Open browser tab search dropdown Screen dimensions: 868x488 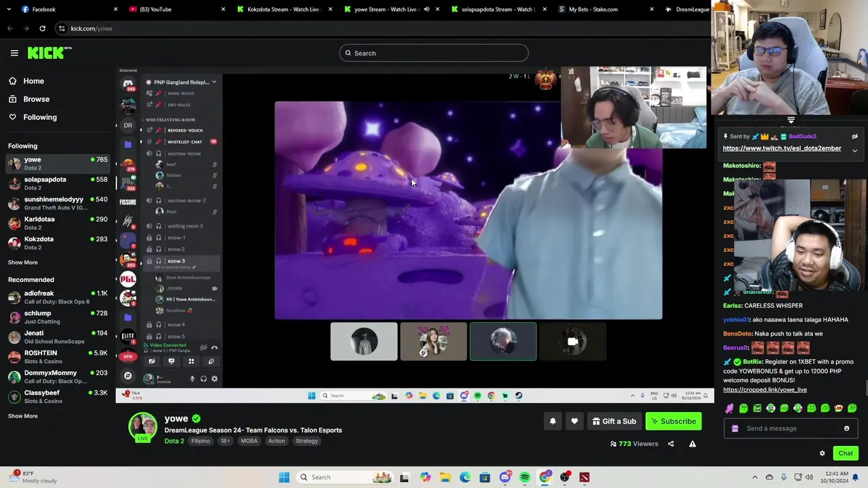coord(8,9)
